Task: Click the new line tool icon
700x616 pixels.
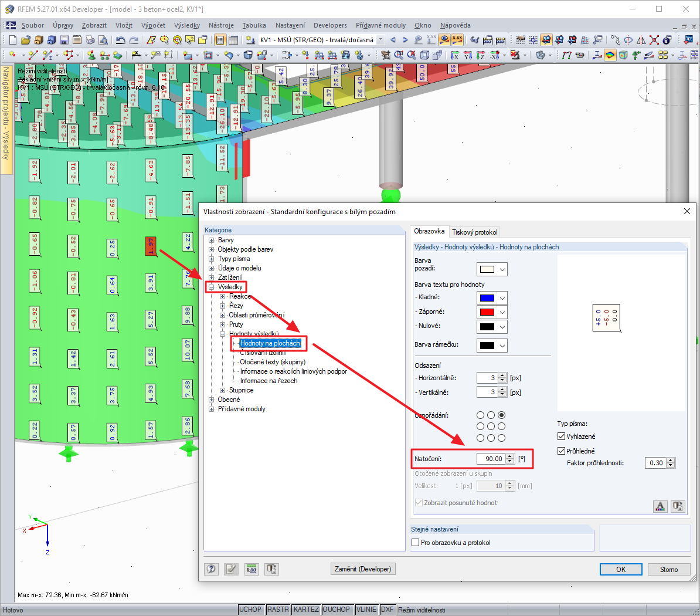Action: tap(33, 55)
